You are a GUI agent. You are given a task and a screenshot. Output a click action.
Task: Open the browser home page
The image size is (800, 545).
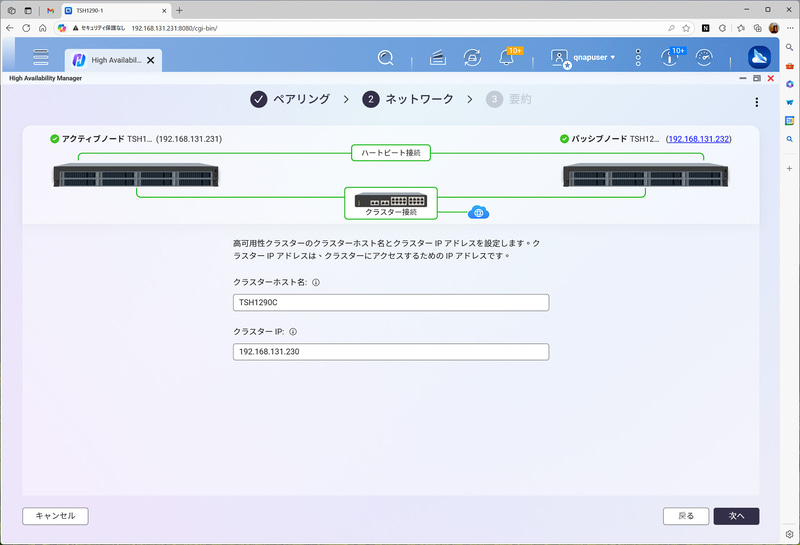click(x=43, y=28)
